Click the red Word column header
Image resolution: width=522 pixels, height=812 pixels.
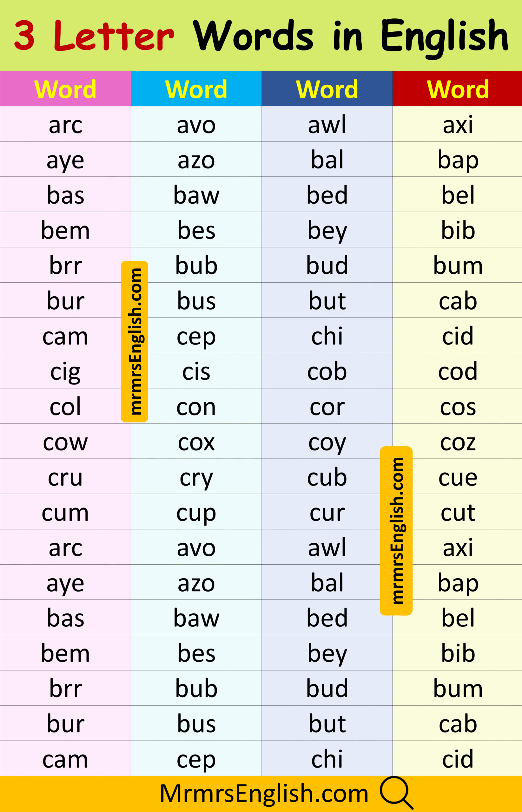coord(458,89)
